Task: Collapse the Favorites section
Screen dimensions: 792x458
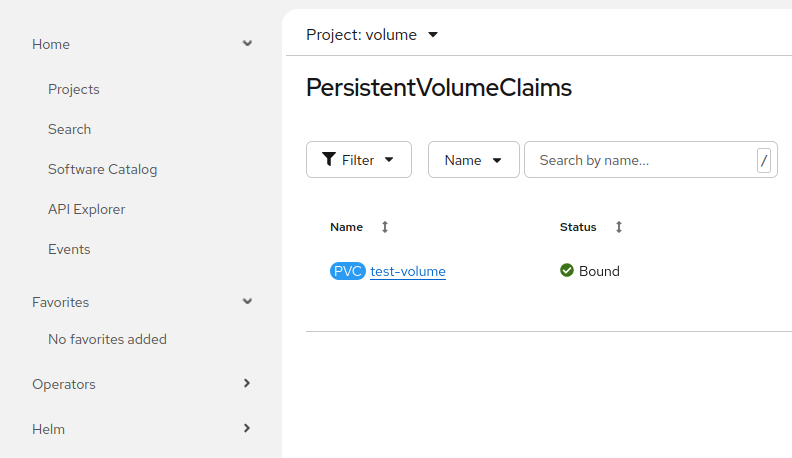Action: 247,302
